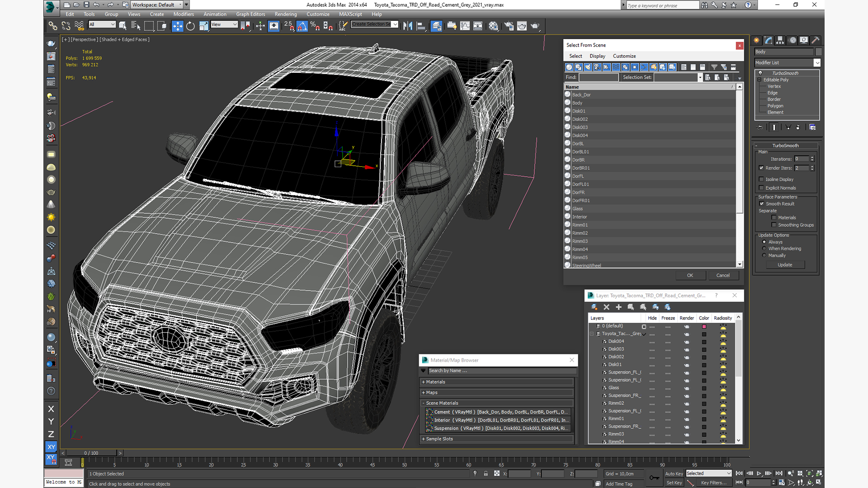Uncheck the Smooth Result checkbox
868x488 pixels.
[762, 204]
